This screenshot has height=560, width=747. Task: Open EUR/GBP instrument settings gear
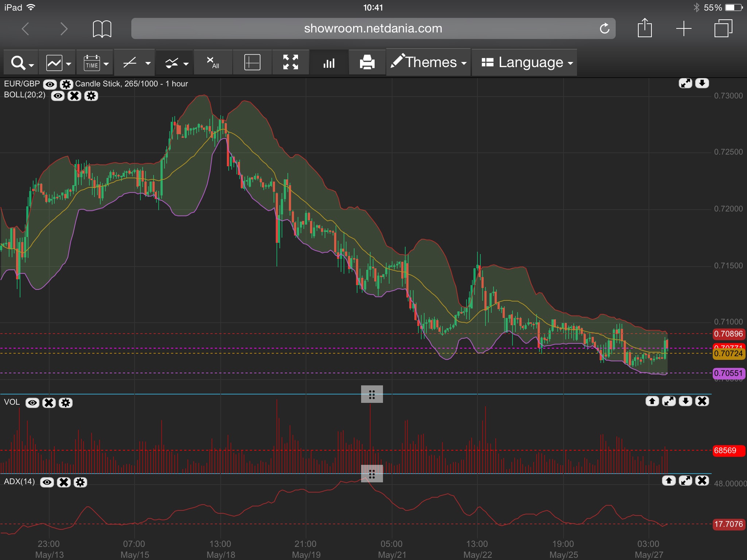(x=66, y=85)
